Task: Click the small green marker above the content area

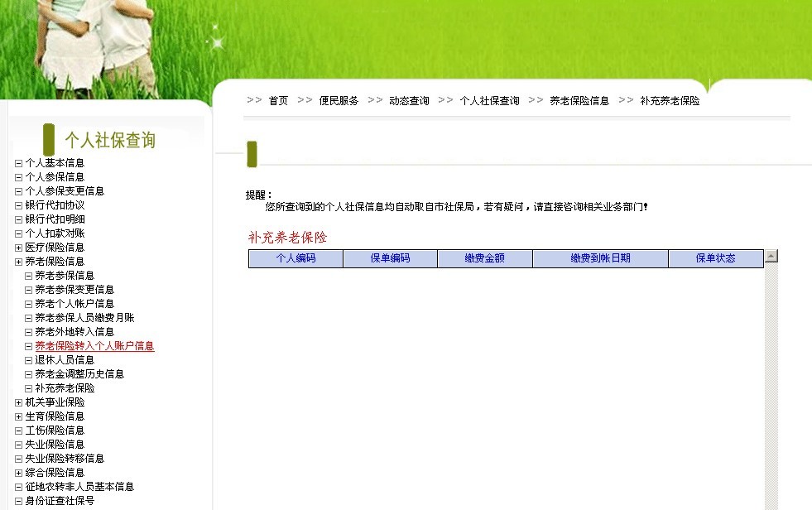Action: tap(251, 153)
